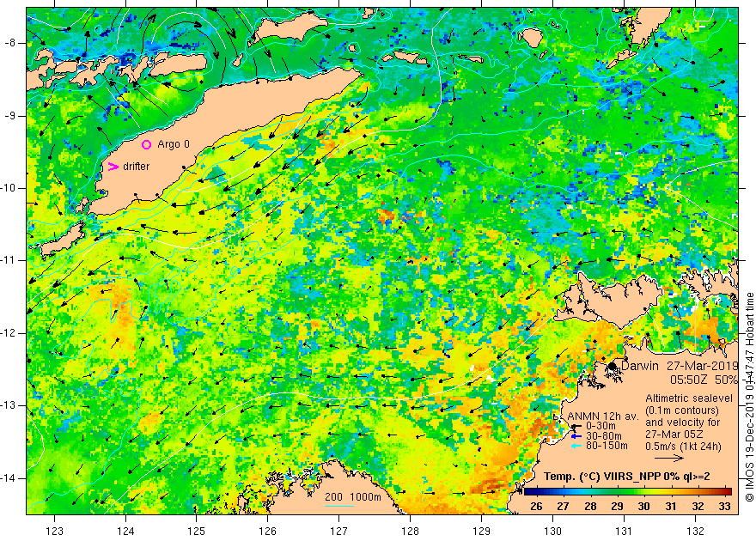Click the longitude axis label '127'
Screen dimensions: 756x541
pos(339,531)
